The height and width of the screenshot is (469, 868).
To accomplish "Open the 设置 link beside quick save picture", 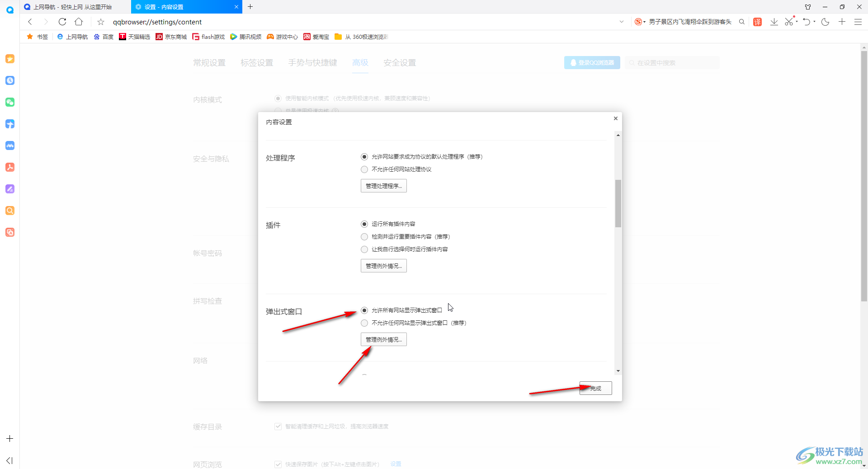I will coord(396,464).
